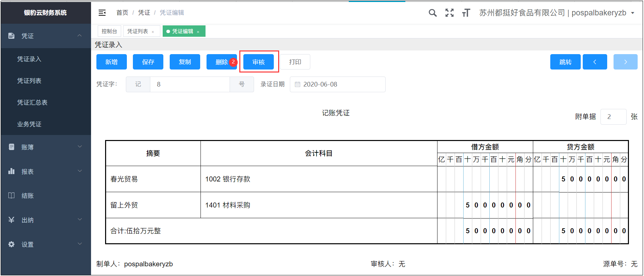Image resolution: width=644 pixels, height=276 pixels.
Task: Open 结账 from the sidebar
Action: click(27, 196)
